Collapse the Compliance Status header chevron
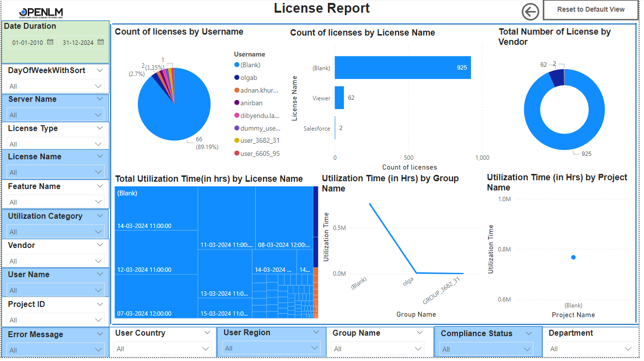 529,333
